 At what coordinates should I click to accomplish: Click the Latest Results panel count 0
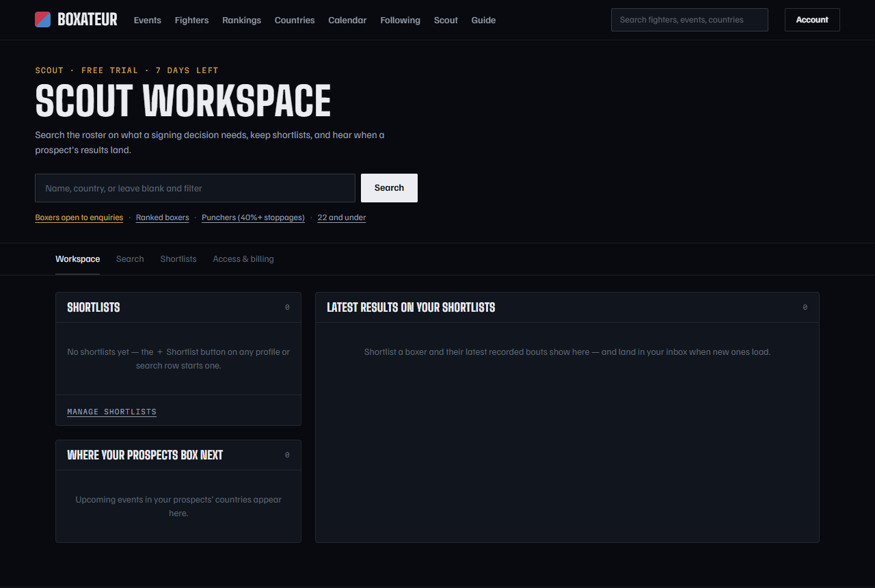pos(805,308)
